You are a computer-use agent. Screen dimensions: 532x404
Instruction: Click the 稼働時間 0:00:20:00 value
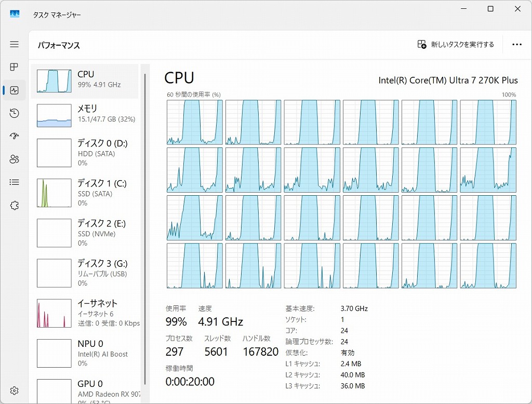(x=190, y=382)
